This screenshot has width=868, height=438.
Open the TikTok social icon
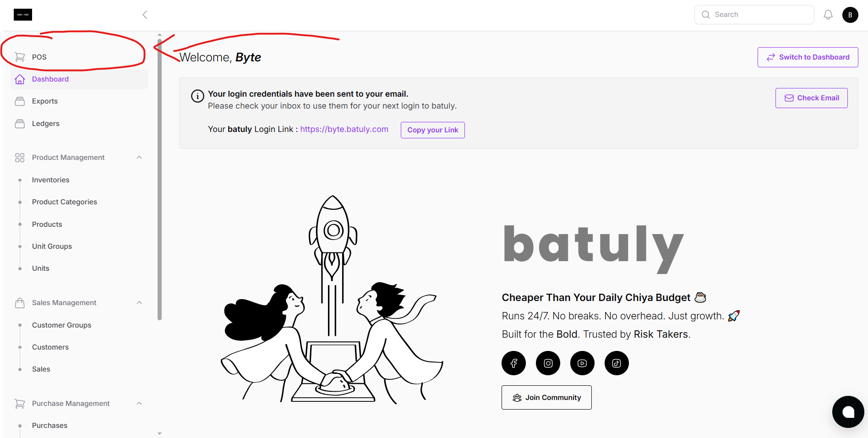(617, 363)
